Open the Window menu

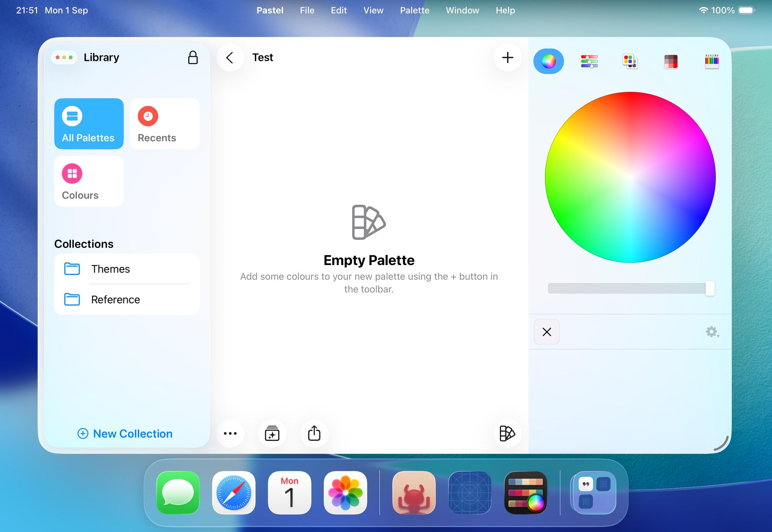462,10
